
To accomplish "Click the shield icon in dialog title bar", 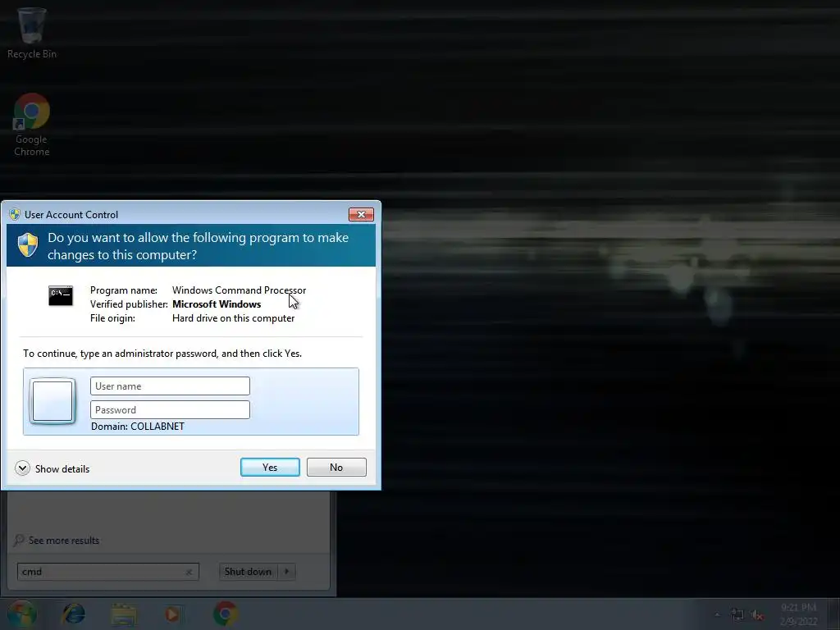I will coord(15,214).
